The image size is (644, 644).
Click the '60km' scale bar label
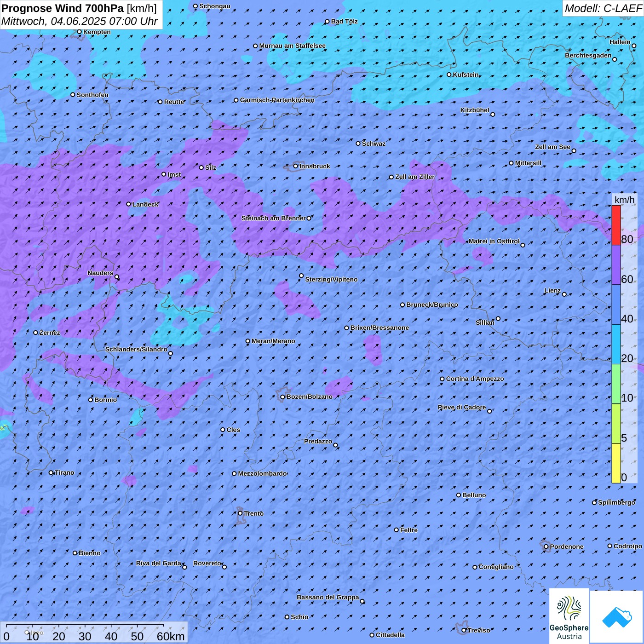point(171,636)
